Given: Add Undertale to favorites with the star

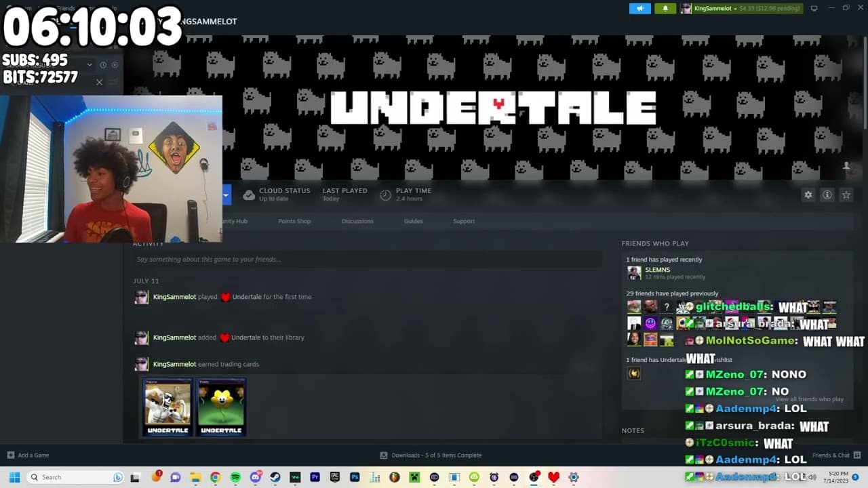Looking at the screenshot, I should tap(846, 195).
